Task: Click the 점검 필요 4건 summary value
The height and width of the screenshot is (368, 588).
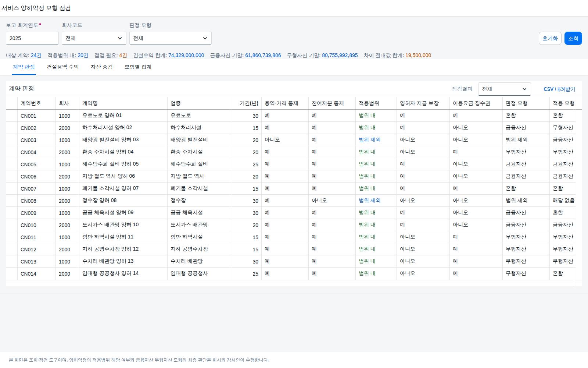Action: [123, 56]
